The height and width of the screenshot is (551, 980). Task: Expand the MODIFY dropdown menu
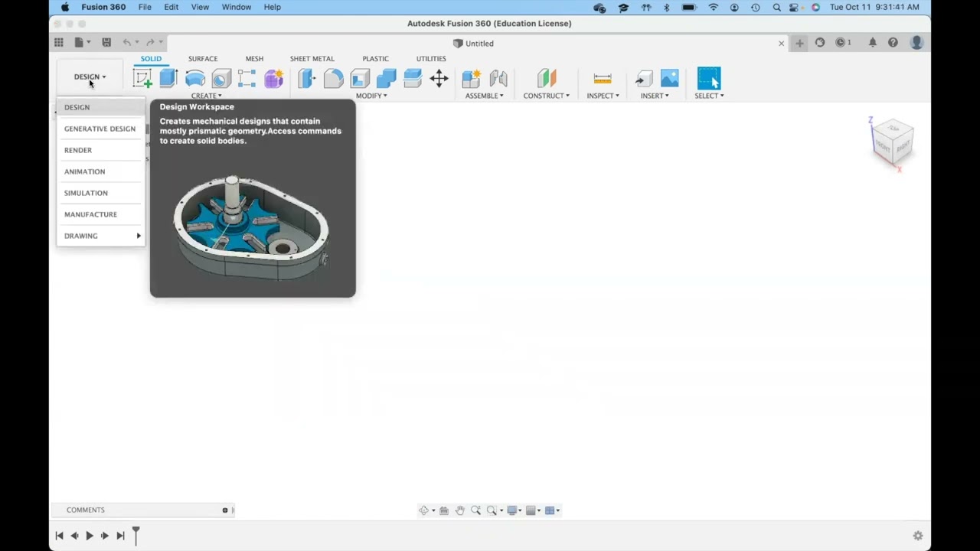[371, 96]
